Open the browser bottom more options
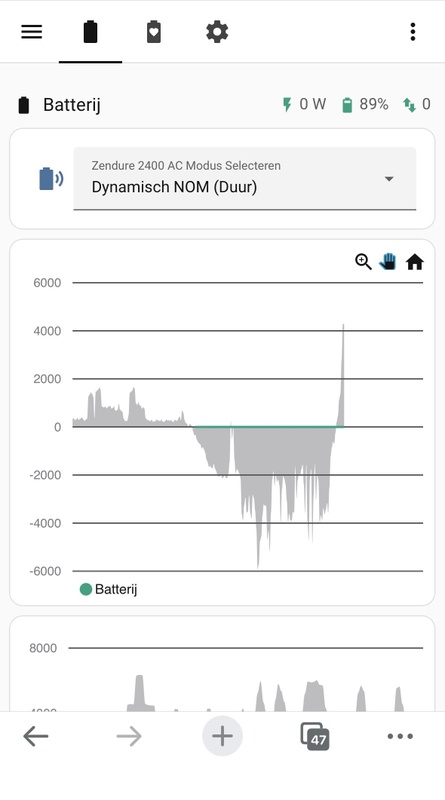This screenshot has height=800, width=445. (x=400, y=736)
